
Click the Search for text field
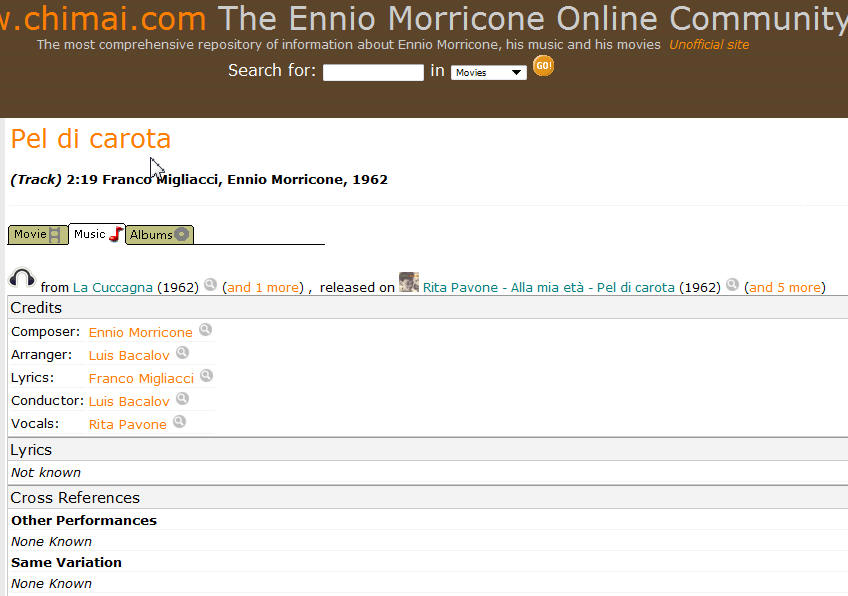coord(373,72)
